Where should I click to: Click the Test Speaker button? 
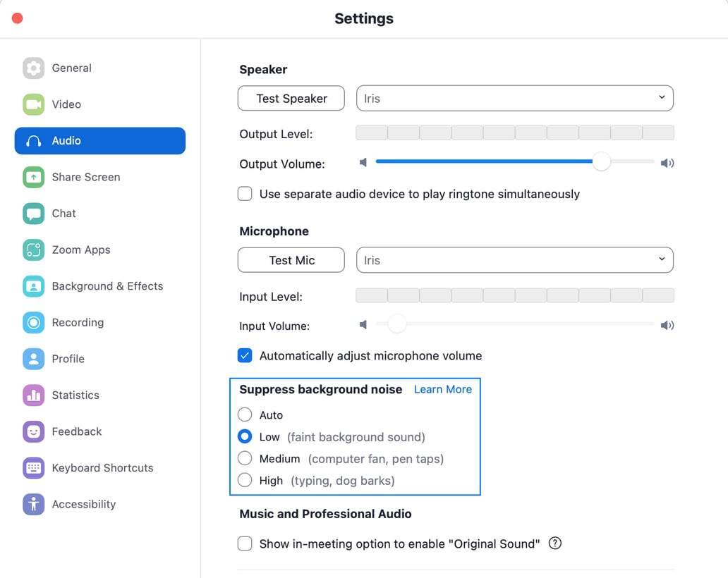click(x=291, y=98)
